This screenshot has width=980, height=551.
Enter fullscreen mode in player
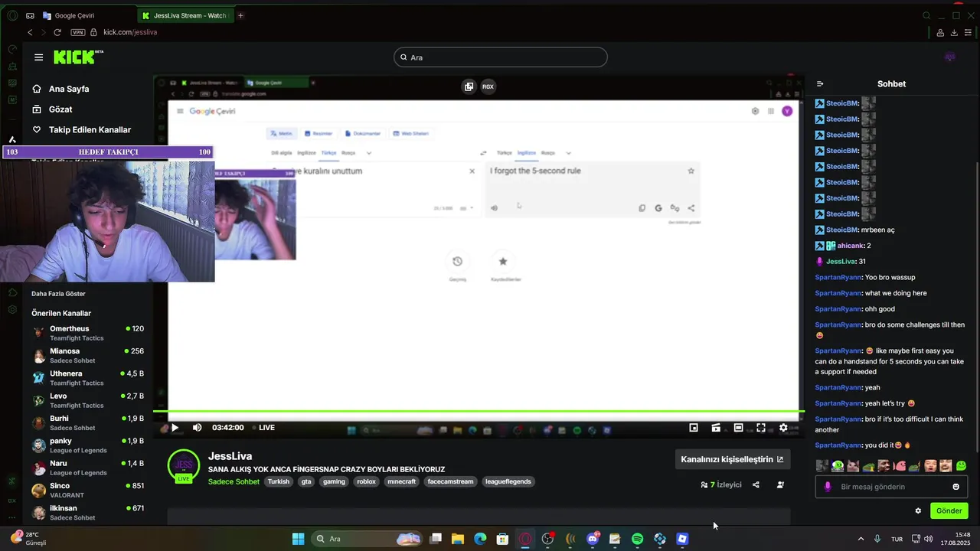(x=761, y=428)
